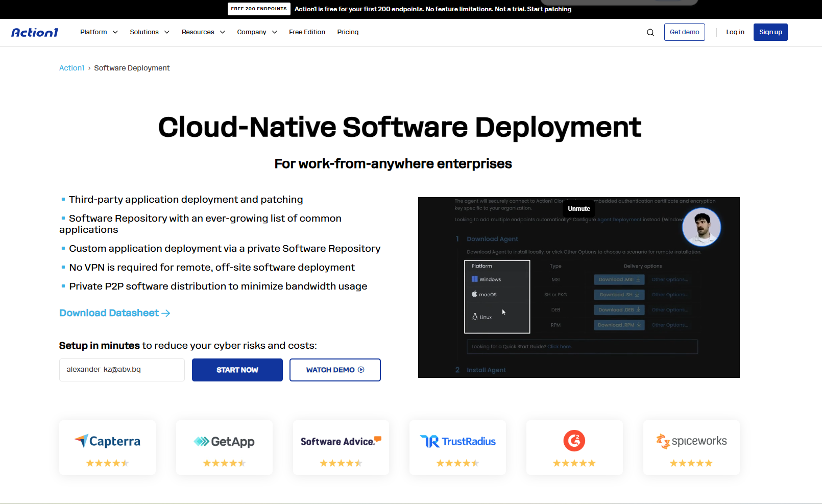Click the 'Install Agent' step heading in video
This screenshot has width=822, height=504.
click(x=486, y=370)
